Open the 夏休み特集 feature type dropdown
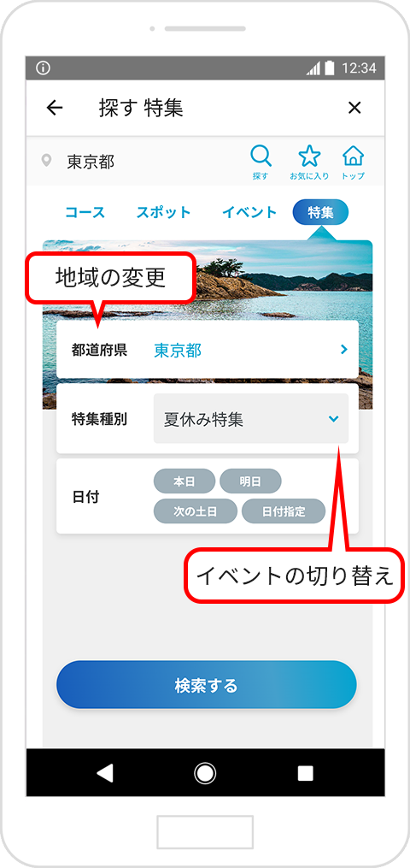The height and width of the screenshot is (868, 410). coord(251,418)
